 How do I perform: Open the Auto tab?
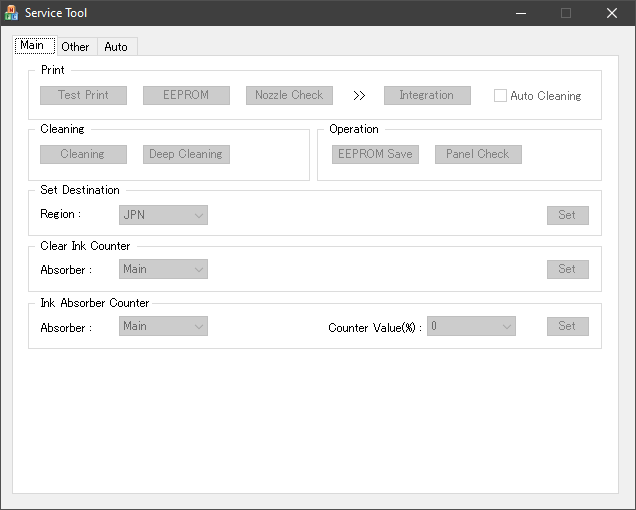click(116, 47)
